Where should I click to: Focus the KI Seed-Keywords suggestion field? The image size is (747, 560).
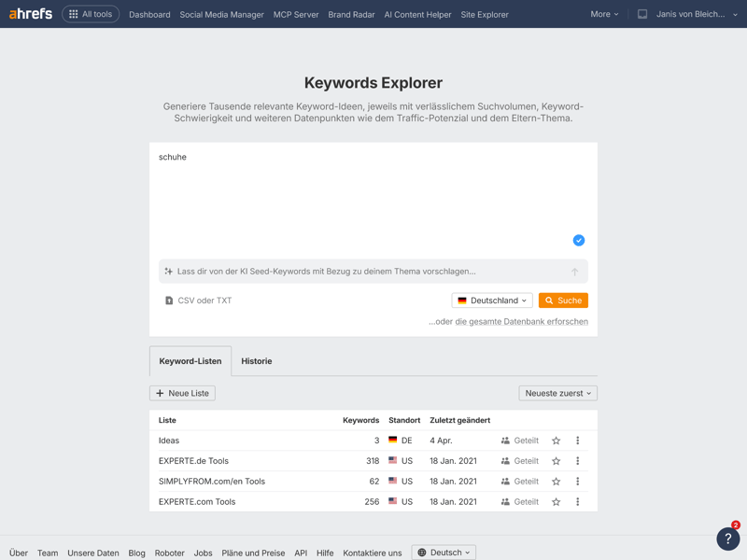point(373,272)
